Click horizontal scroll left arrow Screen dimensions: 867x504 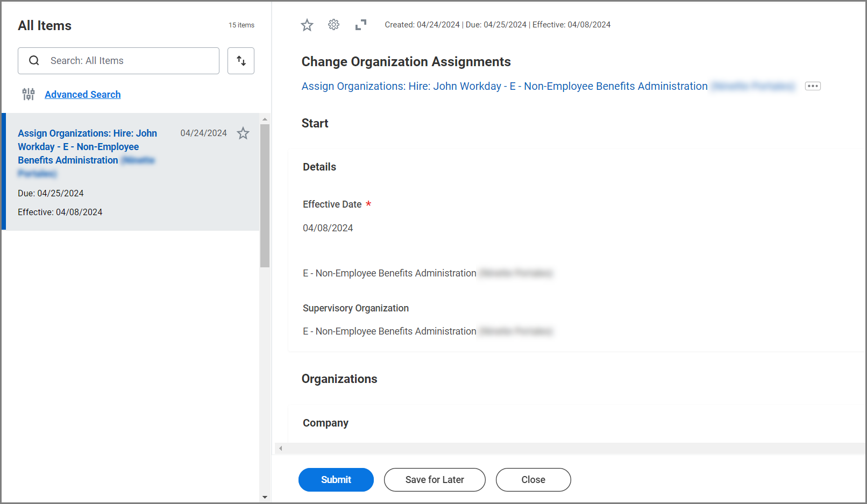click(280, 448)
